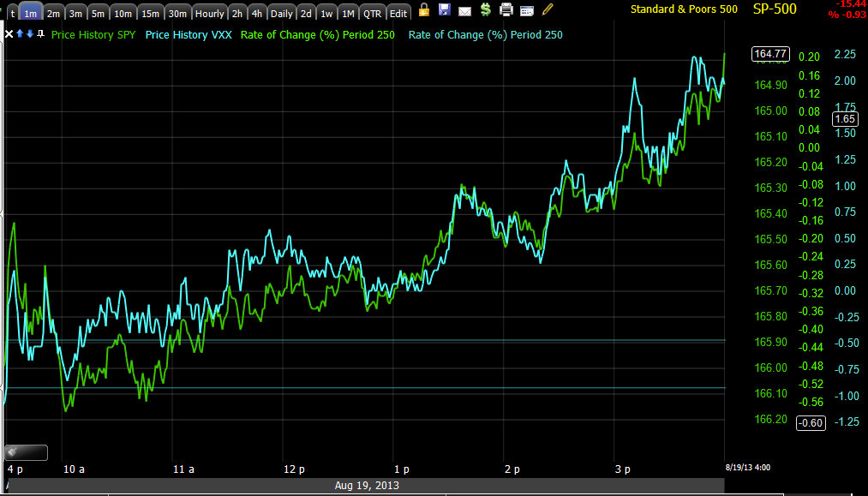Screen dimensions: 868x496
Task: Close the indicator pane with X icon
Action: coord(9,34)
